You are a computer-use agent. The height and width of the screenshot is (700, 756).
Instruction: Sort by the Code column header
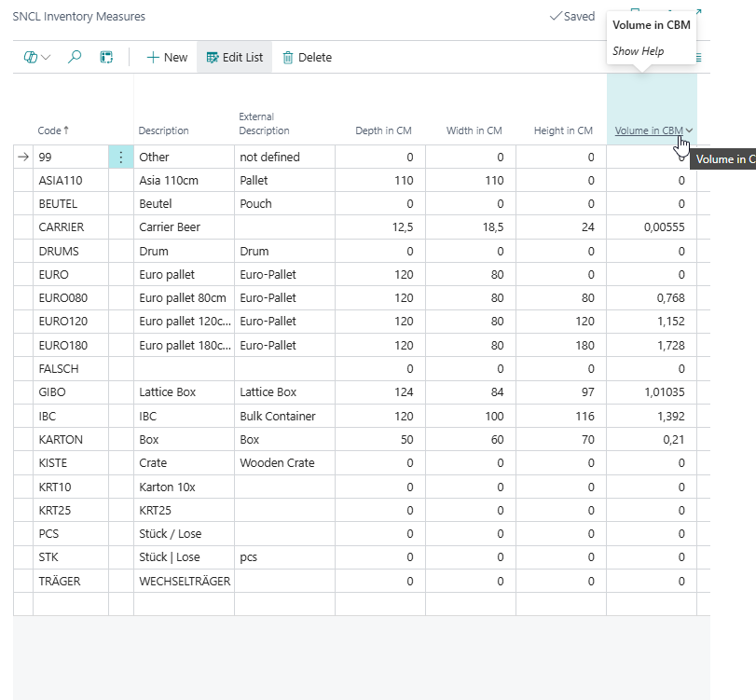52,130
